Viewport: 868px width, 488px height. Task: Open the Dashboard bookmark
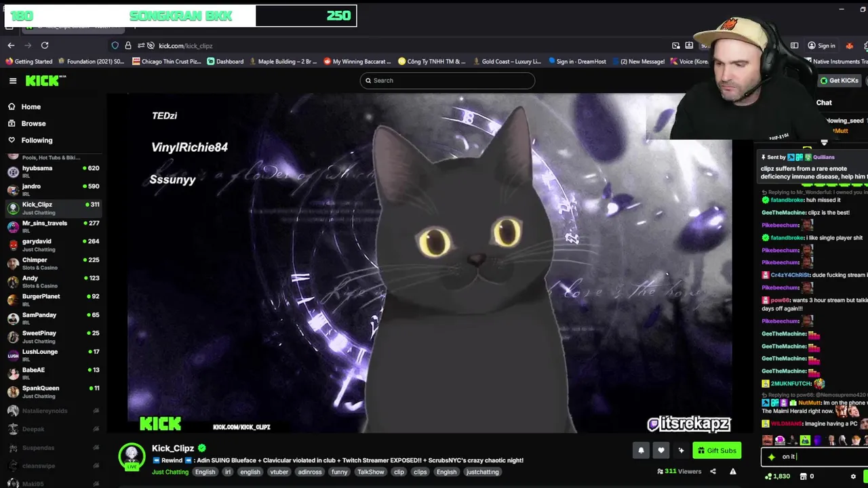(x=225, y=61)
